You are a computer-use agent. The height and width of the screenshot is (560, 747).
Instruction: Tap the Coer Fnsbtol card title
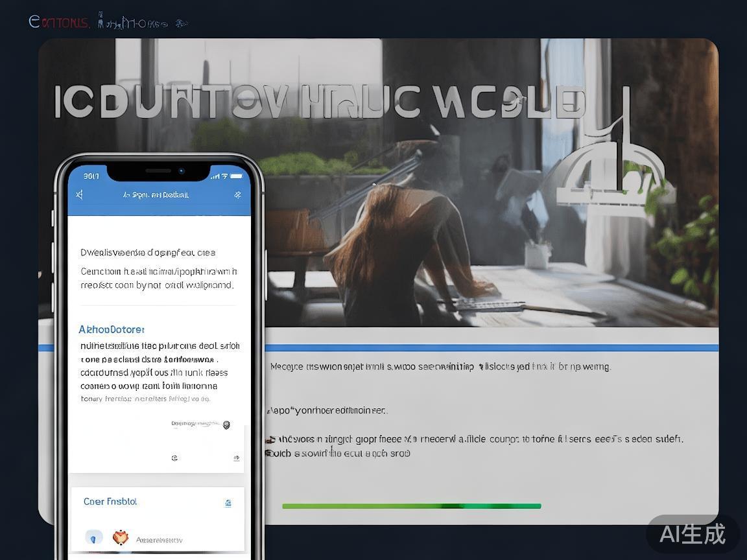point(110,502)
